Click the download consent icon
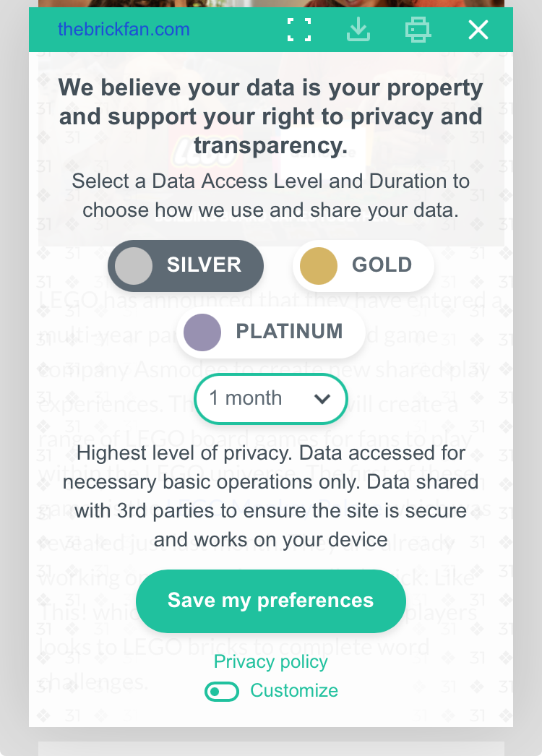Screen dimensions: 542x756 click(358, 30)
